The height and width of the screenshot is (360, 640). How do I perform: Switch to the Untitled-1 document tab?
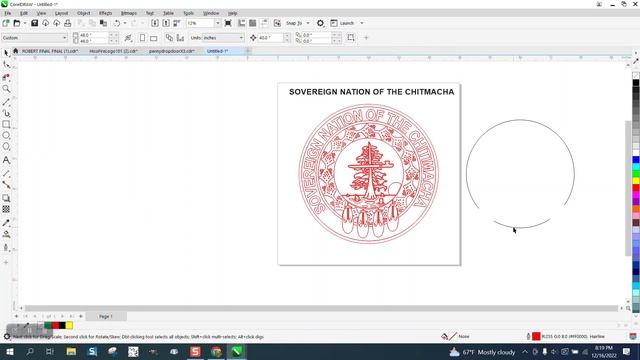[218, 51]
